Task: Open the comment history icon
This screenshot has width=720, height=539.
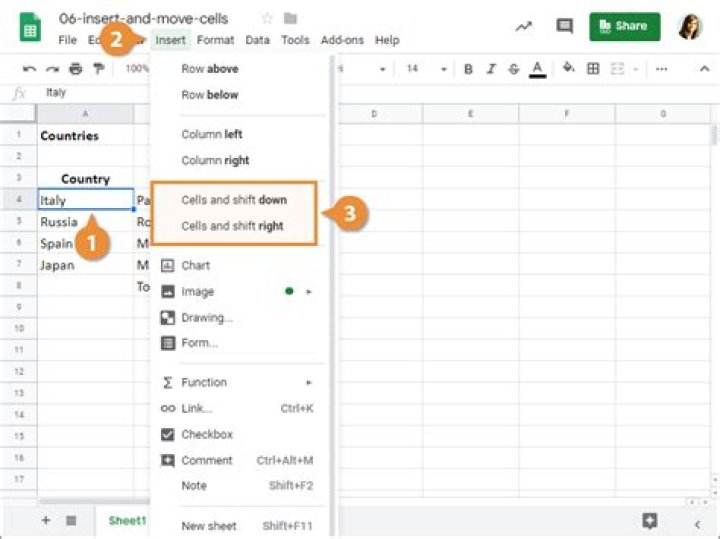Action: click(565, 27)
